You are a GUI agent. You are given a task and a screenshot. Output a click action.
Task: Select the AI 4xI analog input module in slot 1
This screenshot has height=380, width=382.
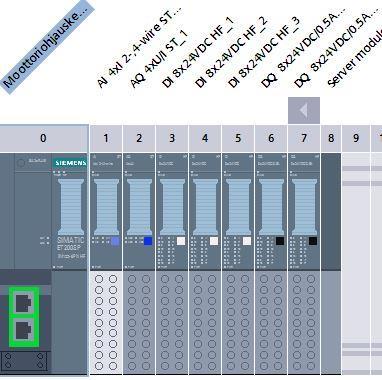click(106, 263)
